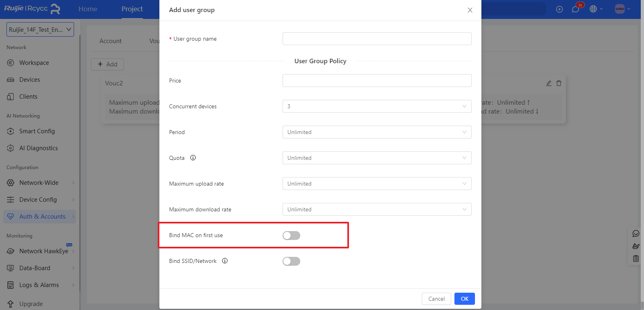Open the Maximum upload rate dropdown
The height and width of the screenshot is (310, 644).
point(377,184)
